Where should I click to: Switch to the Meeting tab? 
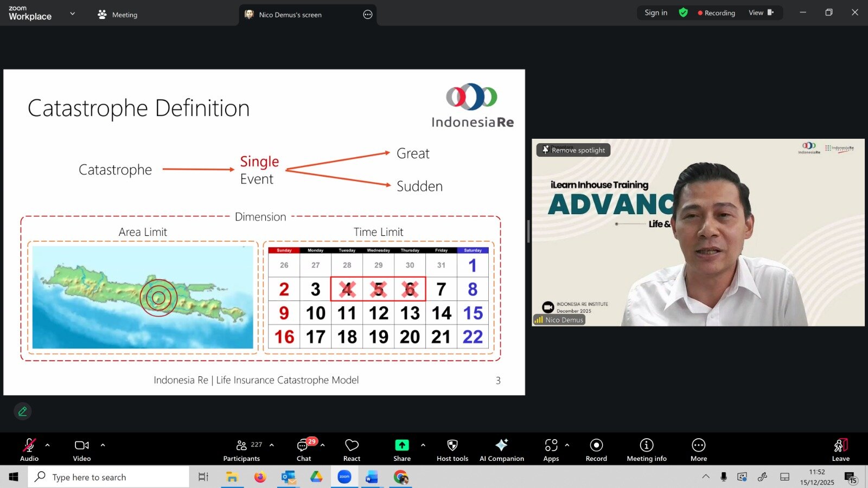118,15
